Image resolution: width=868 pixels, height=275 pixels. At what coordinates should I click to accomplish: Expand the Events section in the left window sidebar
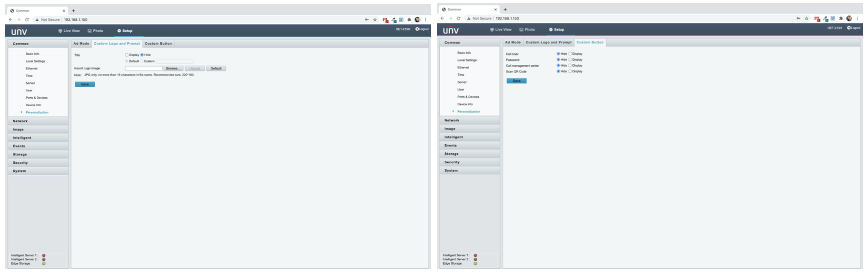(38, 146)
